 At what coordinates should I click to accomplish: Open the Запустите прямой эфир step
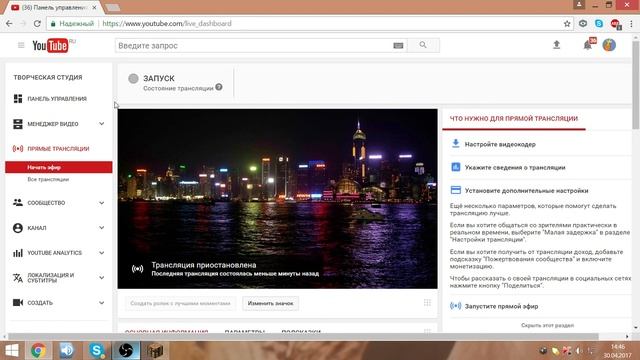click(501, 306)
